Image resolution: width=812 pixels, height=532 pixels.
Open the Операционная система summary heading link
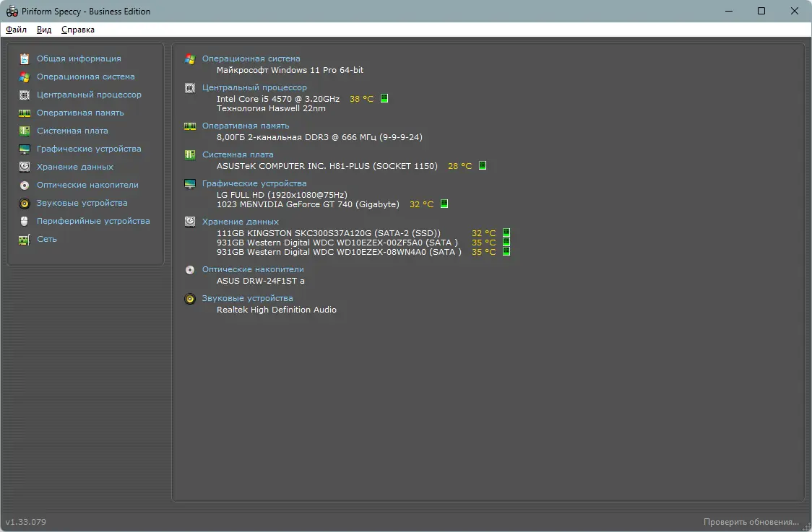click(251, 58)
